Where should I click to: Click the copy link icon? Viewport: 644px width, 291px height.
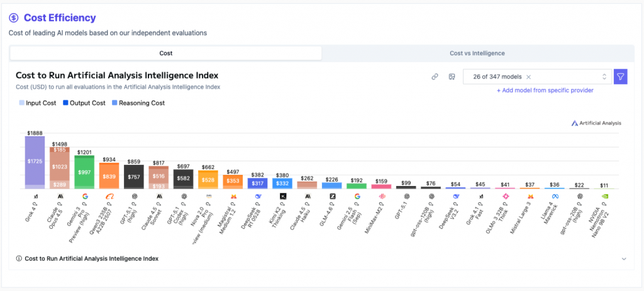435,77
